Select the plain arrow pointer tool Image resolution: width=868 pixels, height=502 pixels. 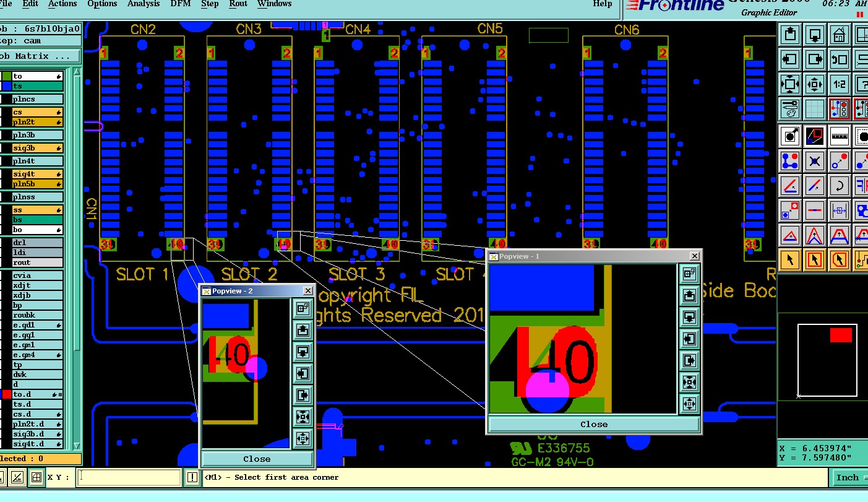pyautogui.click(x=790, y=260)
